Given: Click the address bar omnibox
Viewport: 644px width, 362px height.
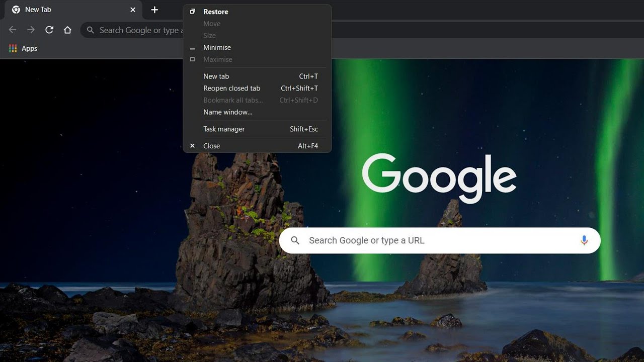Looking at the screenshot, I should point(132,30).
